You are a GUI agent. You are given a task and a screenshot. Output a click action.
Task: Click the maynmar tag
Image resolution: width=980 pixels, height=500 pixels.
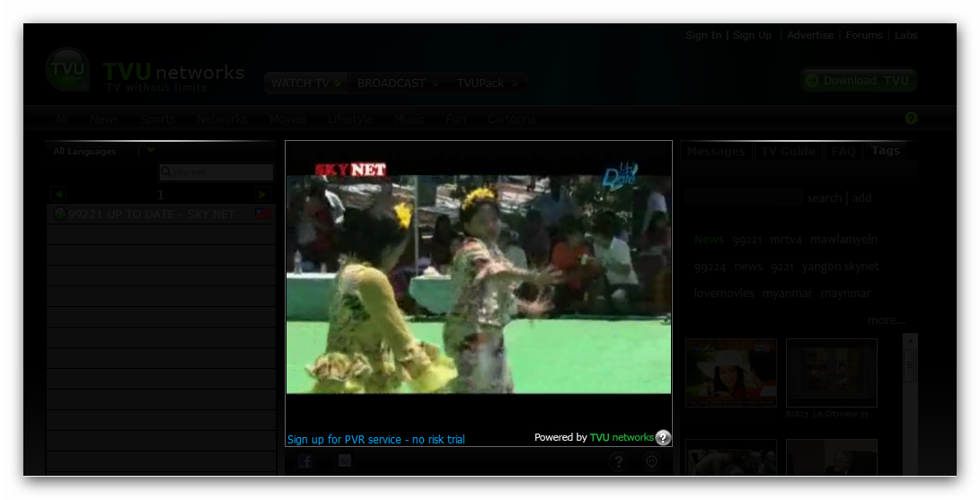coord(845,294)
